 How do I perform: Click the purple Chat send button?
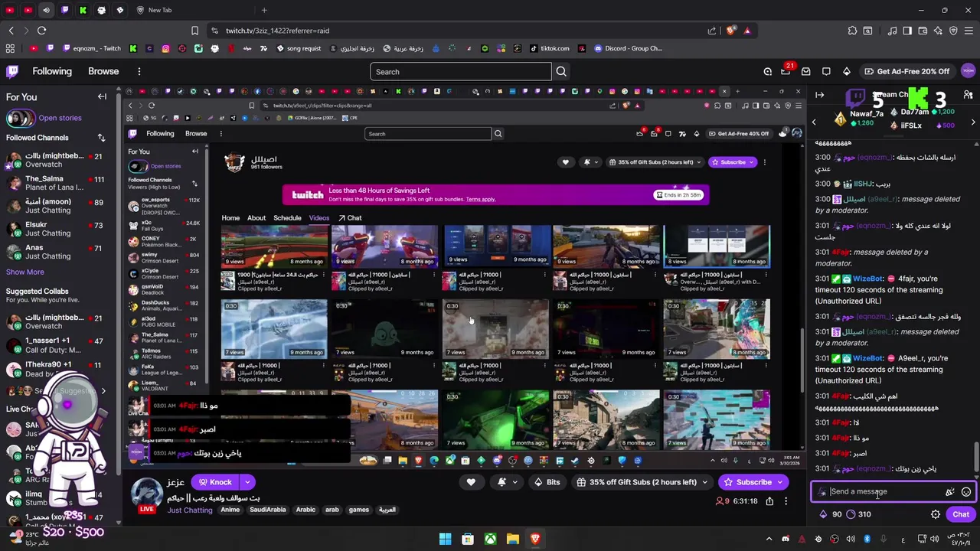(x=961, y=514)
